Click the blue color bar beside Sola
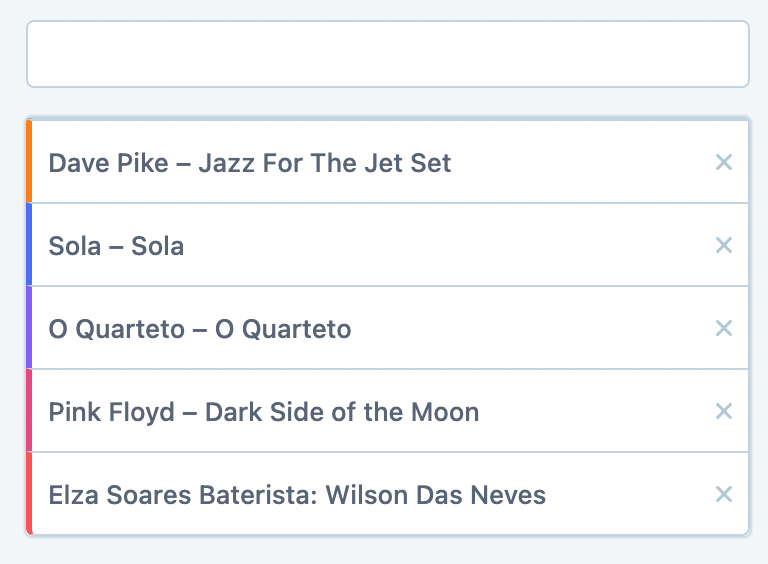768x564 pixels. click(x=30, y=245)
